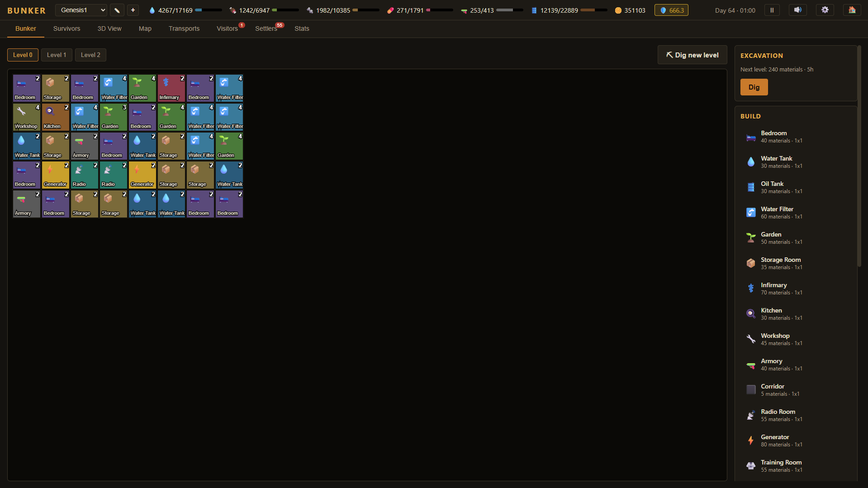Click the water droplet icon in the top bar
This screenshot has width=868, height=488.
pos(152,10)
